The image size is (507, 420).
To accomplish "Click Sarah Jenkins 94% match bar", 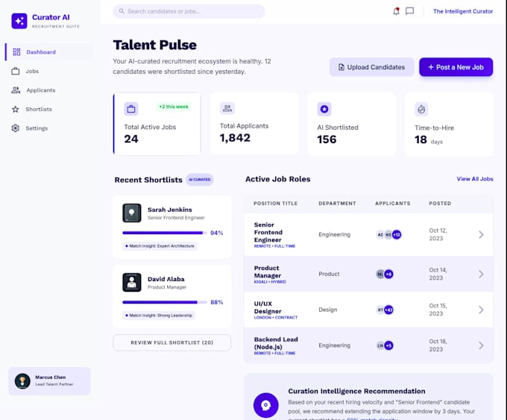I will coord(165,233).
